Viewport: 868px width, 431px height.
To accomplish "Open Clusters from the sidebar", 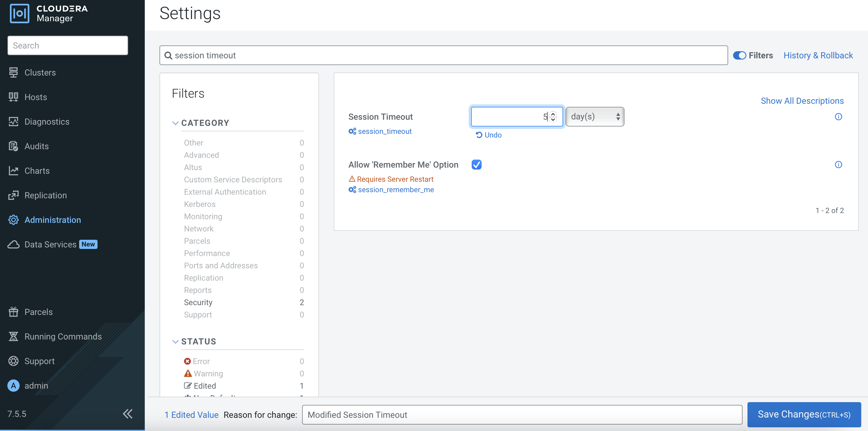I will coord(40,72).
